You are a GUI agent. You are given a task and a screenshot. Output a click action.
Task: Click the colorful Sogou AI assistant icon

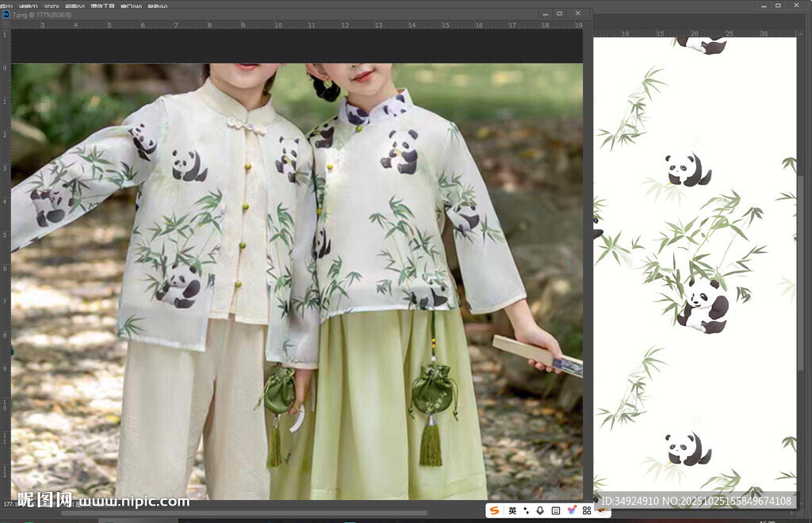[x=571, y=510]
